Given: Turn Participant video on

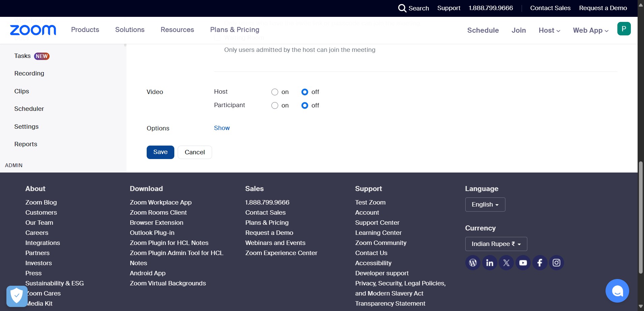Looking at the screenshot, I should 275,105.
